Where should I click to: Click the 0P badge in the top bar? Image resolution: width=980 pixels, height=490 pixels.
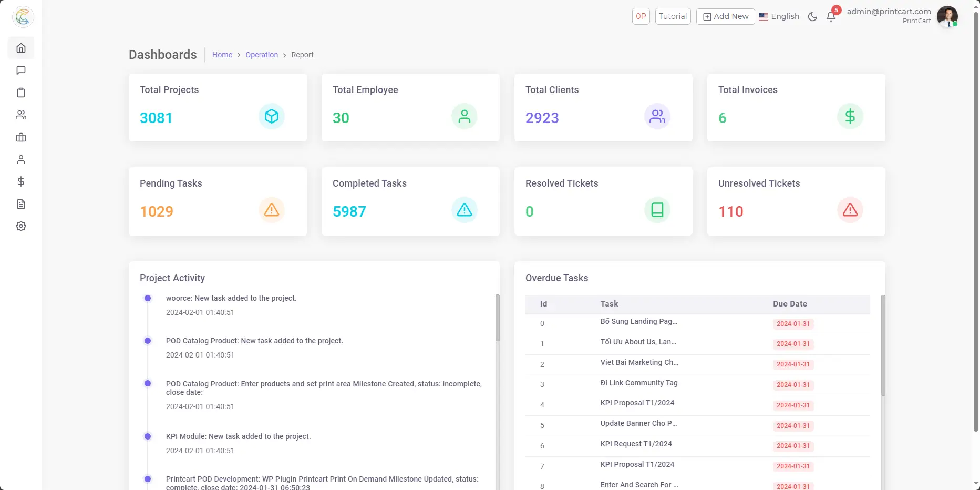click(641, 16)
